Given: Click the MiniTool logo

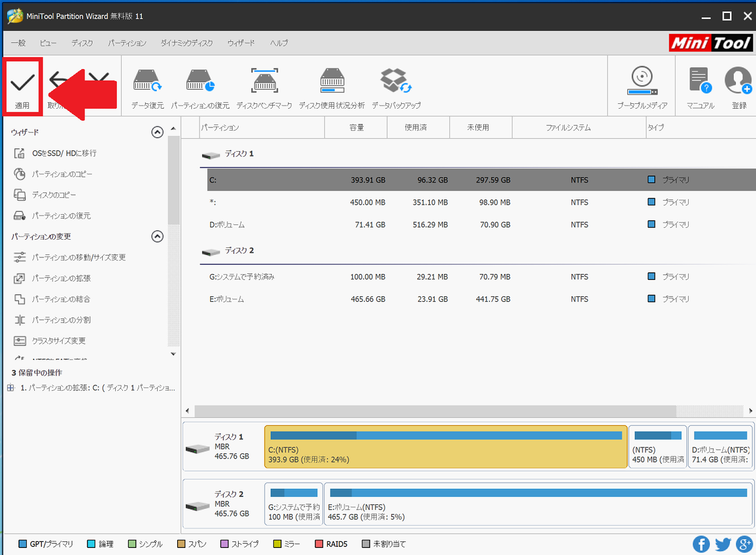Looking at the screenshot, I should coord(711,43).
